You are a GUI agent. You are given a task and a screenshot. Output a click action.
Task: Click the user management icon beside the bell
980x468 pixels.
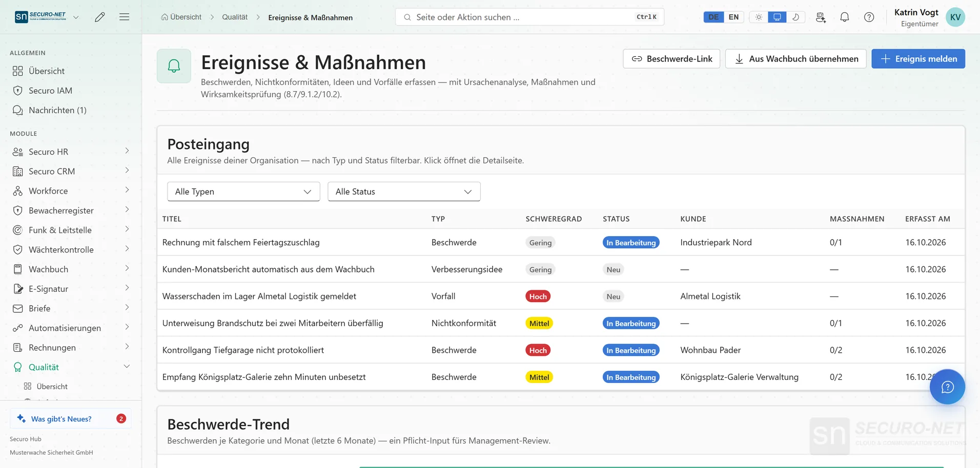821,17
